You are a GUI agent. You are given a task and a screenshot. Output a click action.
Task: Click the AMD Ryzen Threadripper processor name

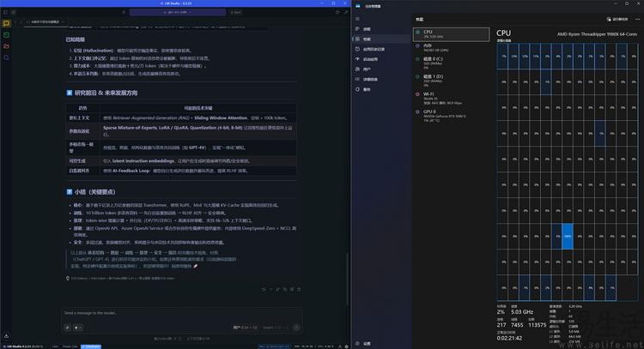[597, 34]
